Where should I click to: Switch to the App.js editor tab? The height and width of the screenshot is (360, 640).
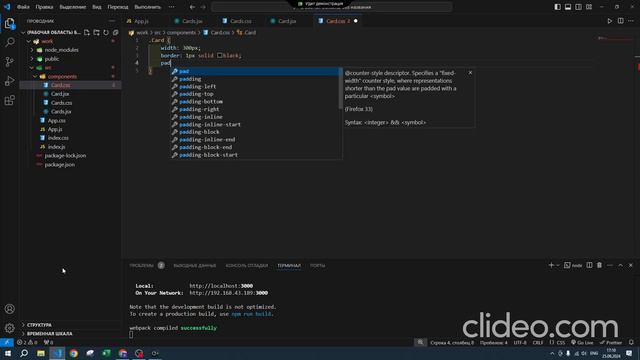coord(141,21)
